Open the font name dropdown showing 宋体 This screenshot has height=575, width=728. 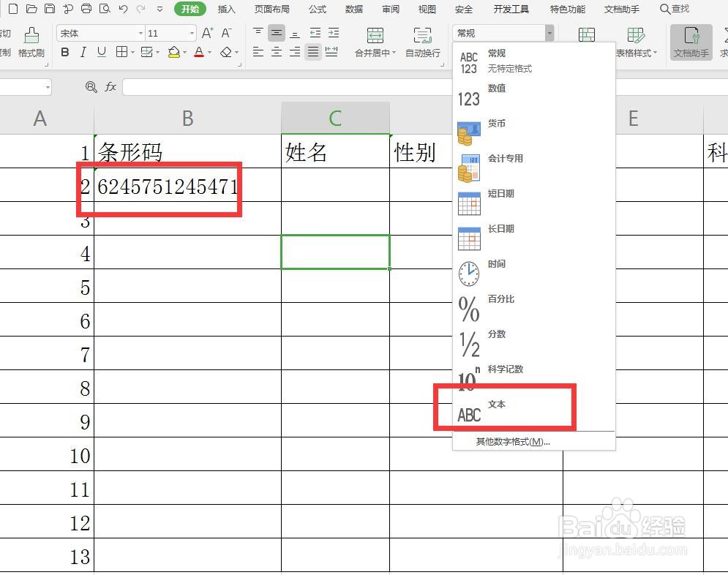coord(140,32)
